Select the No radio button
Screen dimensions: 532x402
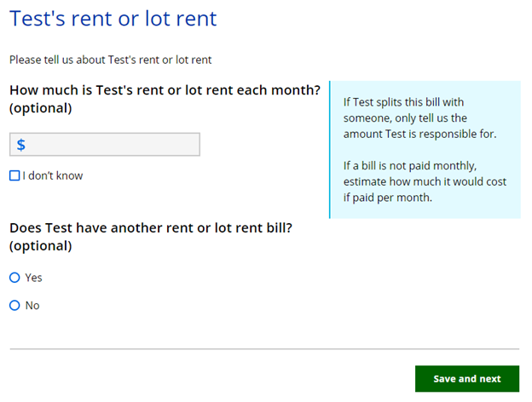[x=14, y=305]
